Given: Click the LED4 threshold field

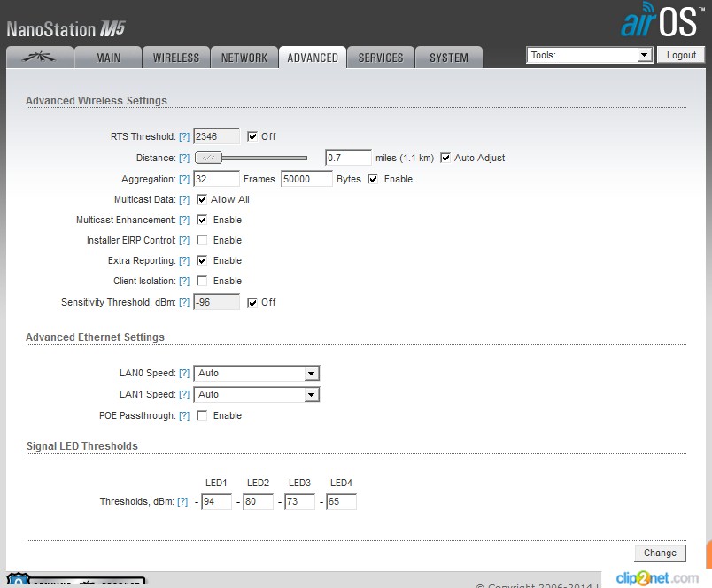Looking at the screenshot, I should (342, 502).
